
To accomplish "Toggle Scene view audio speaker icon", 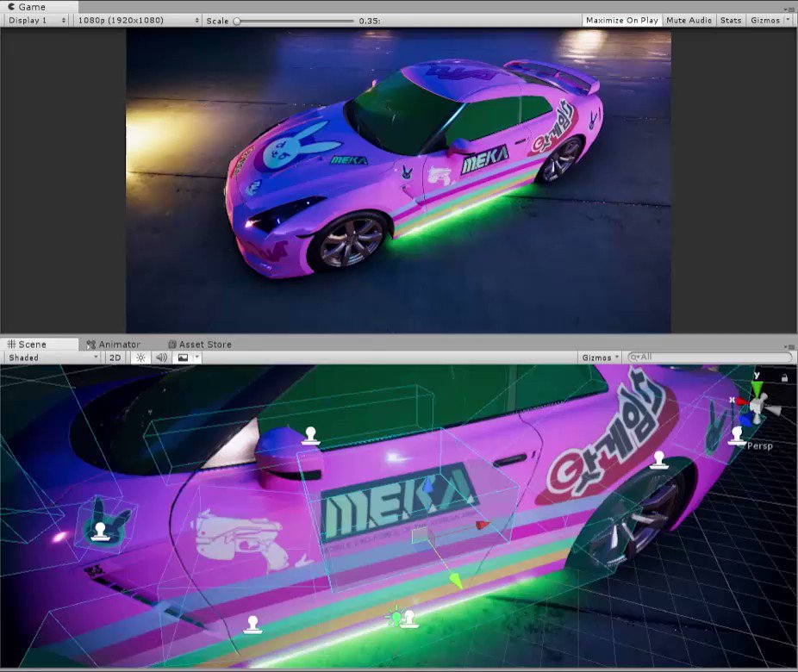I will click(x=161, y=358).
